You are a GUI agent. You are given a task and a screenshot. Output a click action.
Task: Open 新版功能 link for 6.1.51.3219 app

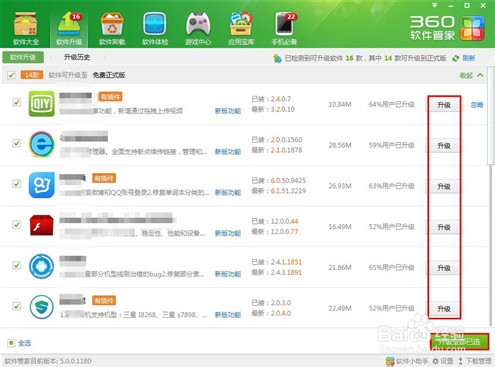pyautogui.click(x=228, y=192)
